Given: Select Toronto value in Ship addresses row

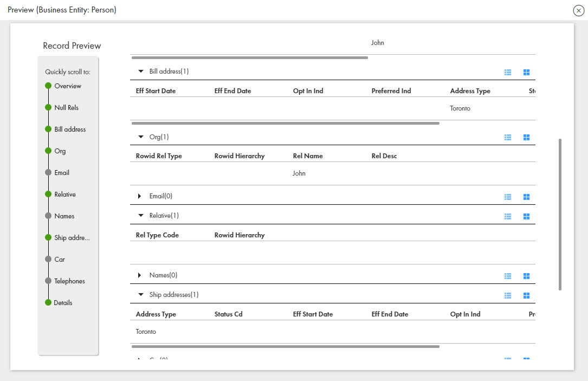Looking at the screenshot, I should coord(145,332).
